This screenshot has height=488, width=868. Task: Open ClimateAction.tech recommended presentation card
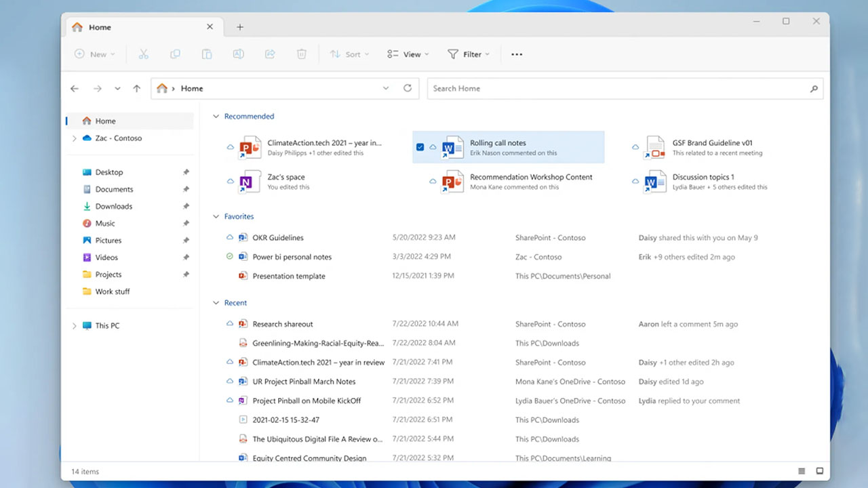(x=307, y=147)
